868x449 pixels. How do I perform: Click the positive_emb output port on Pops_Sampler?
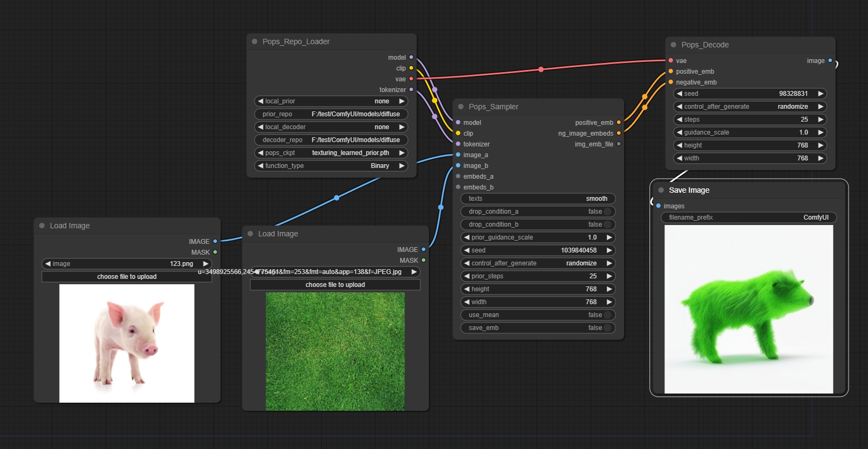coord(619,122)
